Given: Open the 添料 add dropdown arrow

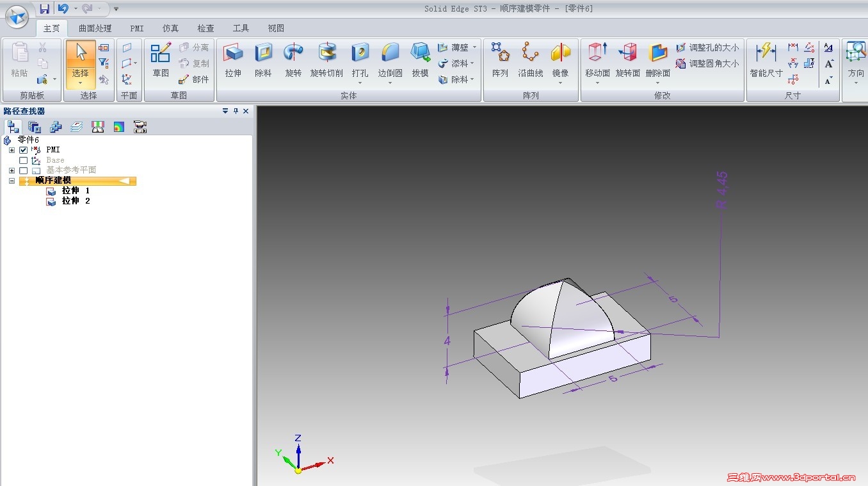Looking at the screenshot, I should 472,63.
